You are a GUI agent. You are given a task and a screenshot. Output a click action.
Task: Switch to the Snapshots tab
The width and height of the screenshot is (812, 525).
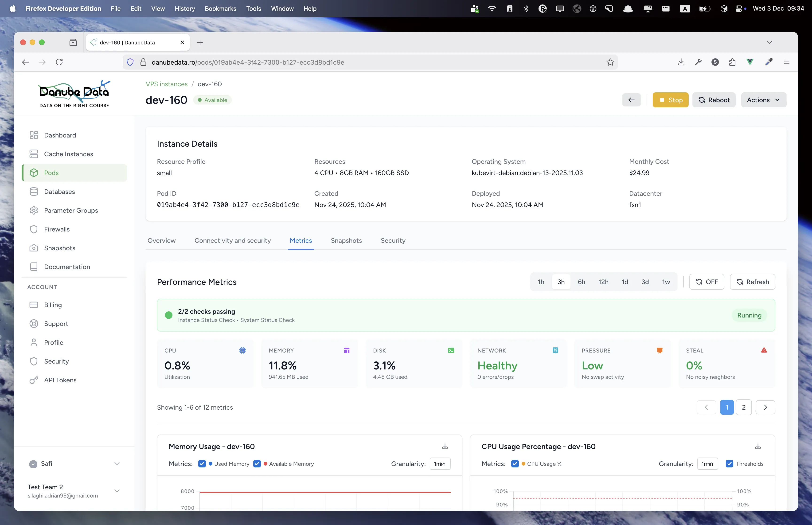click(346, 241)
